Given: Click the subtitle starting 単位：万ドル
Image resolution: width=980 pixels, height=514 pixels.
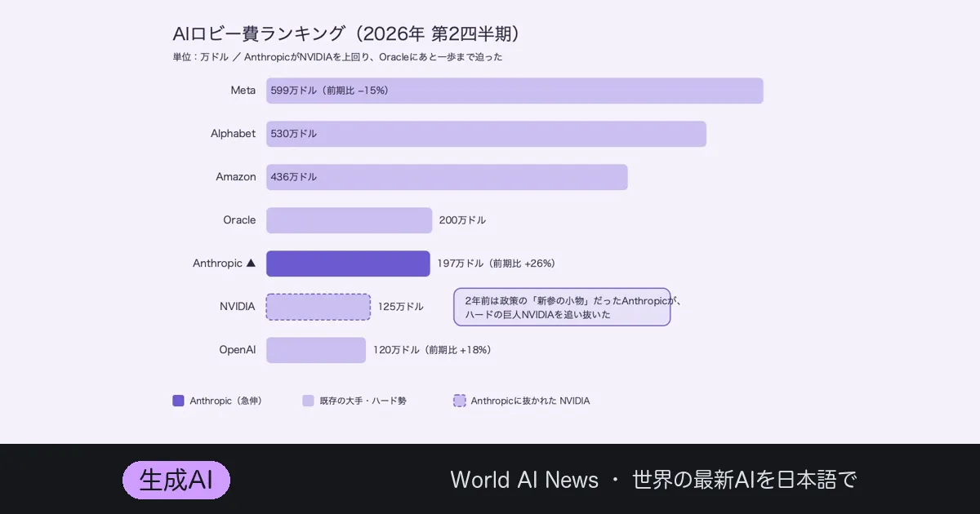Looking at the screenshot, I should click(x=337, y=57).
